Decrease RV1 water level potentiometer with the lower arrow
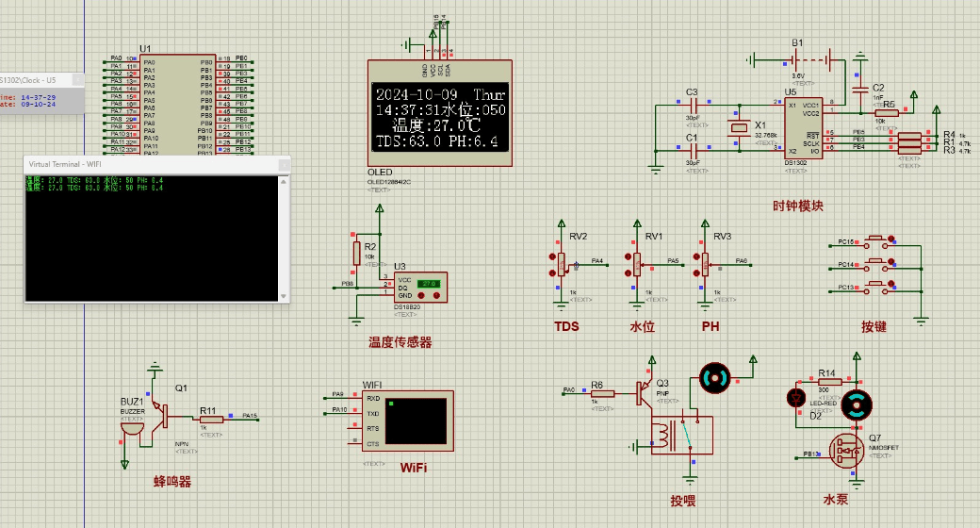 (x=626, y=272)
